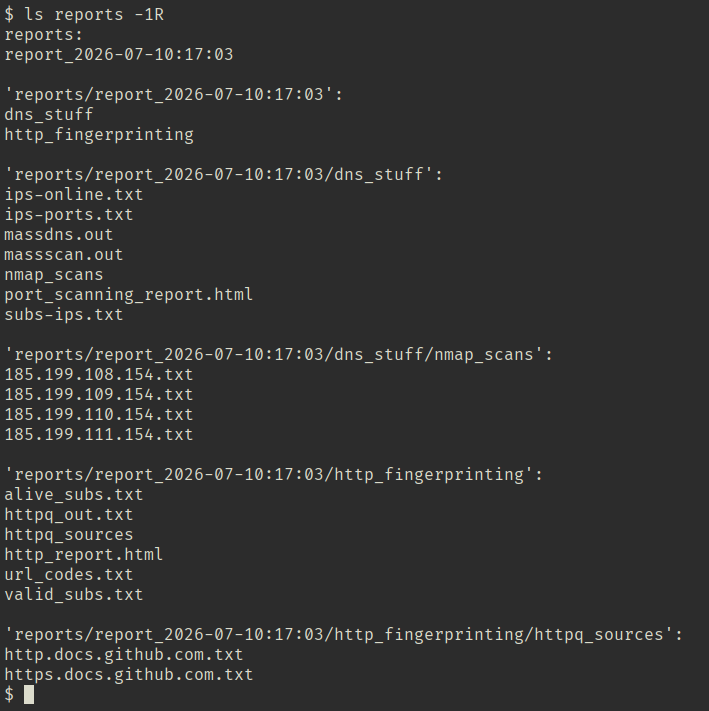Click the httpq_sources directory entry
This screenshot has height=711, width=709.
[x=69, y=535]
